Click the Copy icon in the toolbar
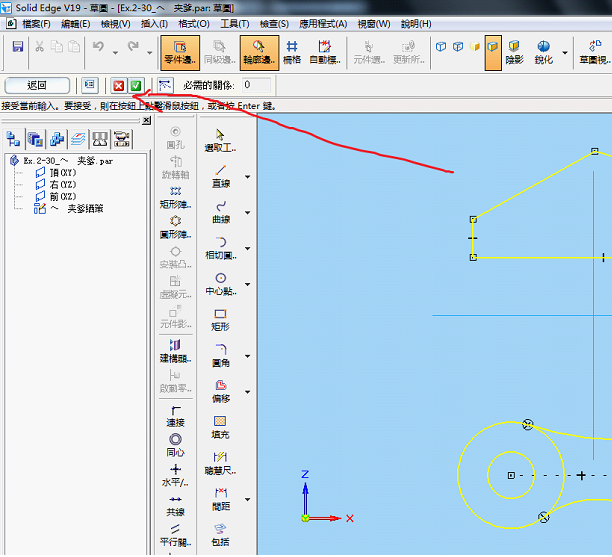Viewport: 612px width, 557px height. coord(57,46)
